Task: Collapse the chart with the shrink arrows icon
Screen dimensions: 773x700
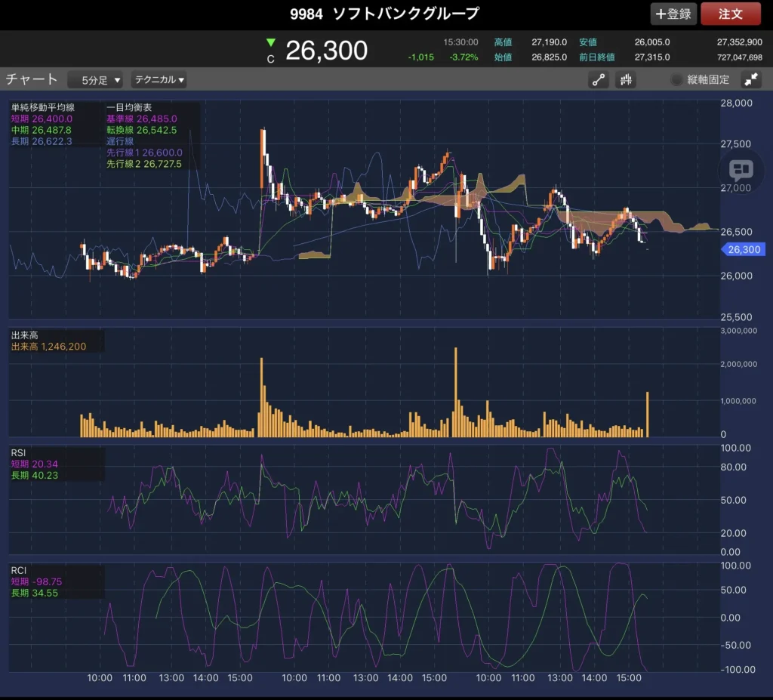Action: tap(751, 80)
